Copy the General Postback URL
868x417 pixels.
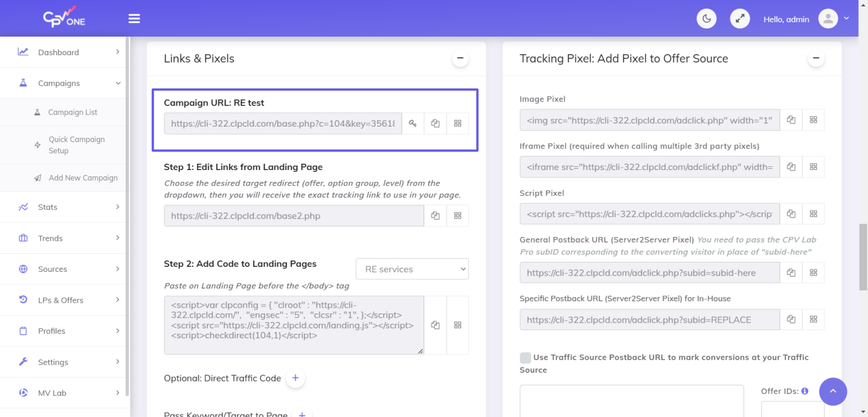point(791,272)
